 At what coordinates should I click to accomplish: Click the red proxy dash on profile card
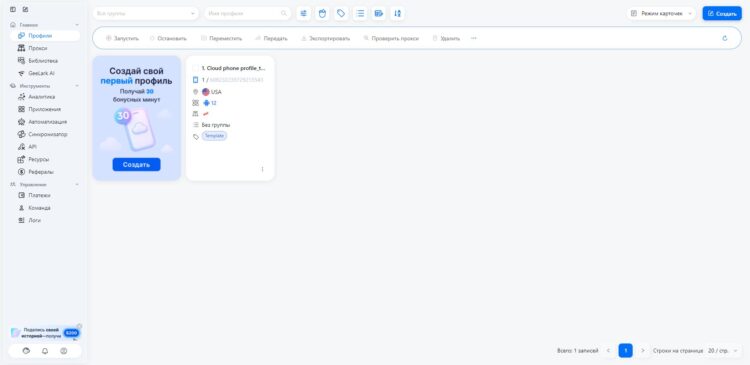[x=206, y=114]
